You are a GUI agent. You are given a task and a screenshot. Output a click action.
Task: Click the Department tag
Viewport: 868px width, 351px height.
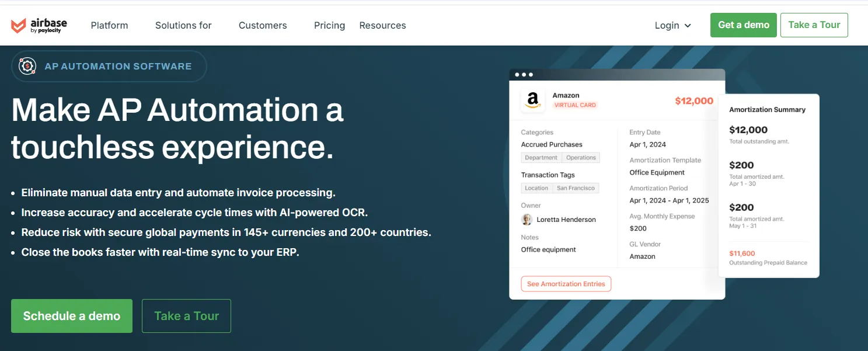541,158
